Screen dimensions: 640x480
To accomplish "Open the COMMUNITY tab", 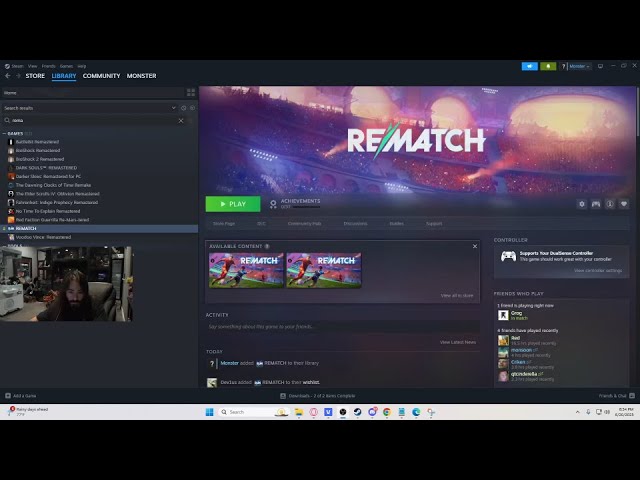I will pyautogui.click(x=101, y=76).
